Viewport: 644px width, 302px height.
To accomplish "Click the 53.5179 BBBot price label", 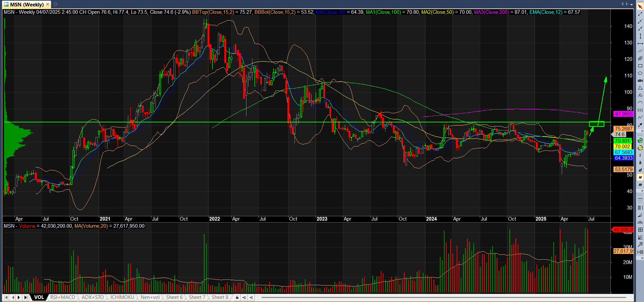I will point(624,169).
